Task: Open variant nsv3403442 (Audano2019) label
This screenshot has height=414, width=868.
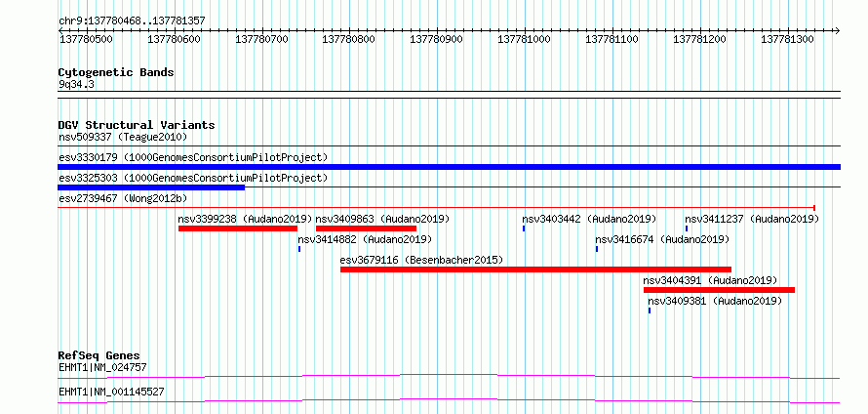Action: (x=589, y=219)
